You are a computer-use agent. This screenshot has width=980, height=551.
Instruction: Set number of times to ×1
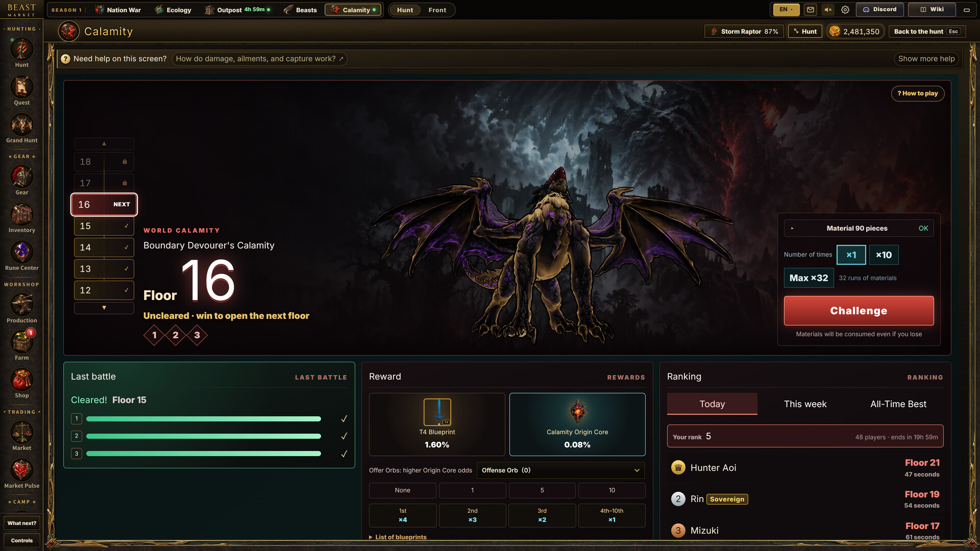[x=851, y=255]
